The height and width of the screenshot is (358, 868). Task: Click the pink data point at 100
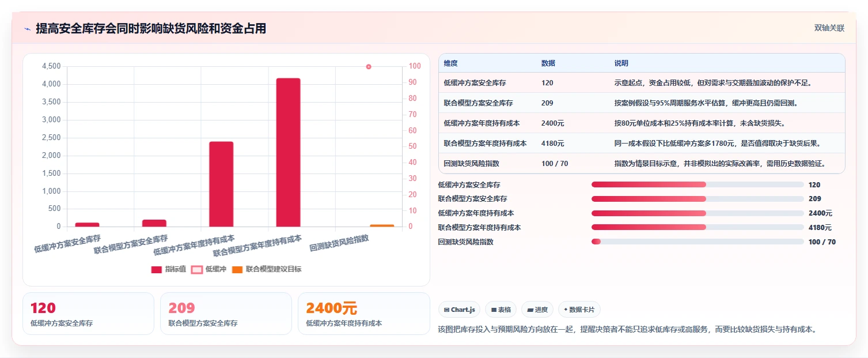(x=369, y=67)
